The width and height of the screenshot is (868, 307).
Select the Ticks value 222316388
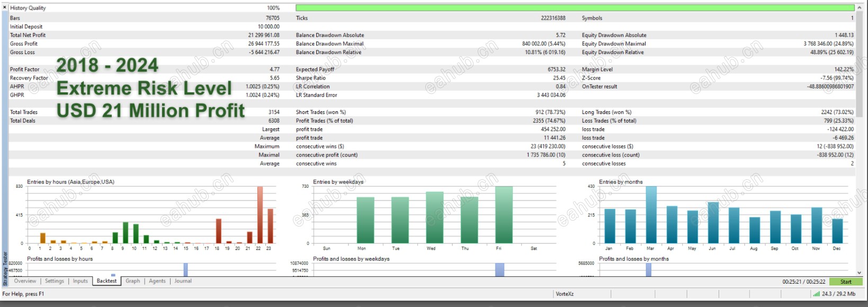pyautogui.click(x=553, y=18)
